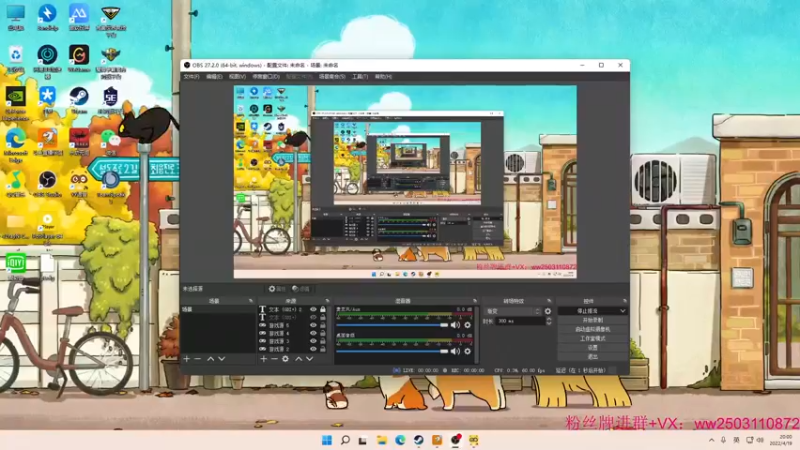Mute the 麦克风/Aux speaker icon
800x450 pixels.
pos(456,325)
